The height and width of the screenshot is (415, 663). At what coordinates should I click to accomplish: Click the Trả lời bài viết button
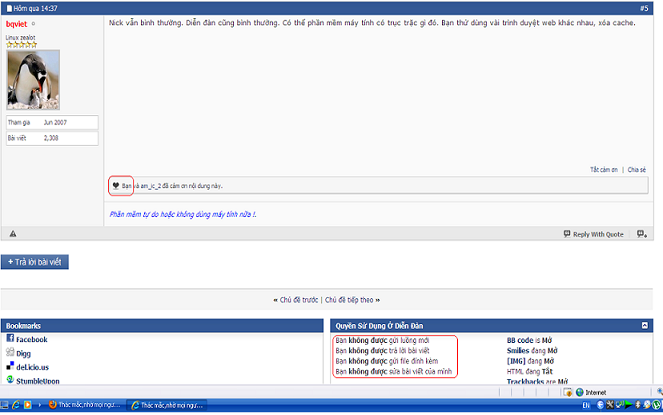point(35,262)
